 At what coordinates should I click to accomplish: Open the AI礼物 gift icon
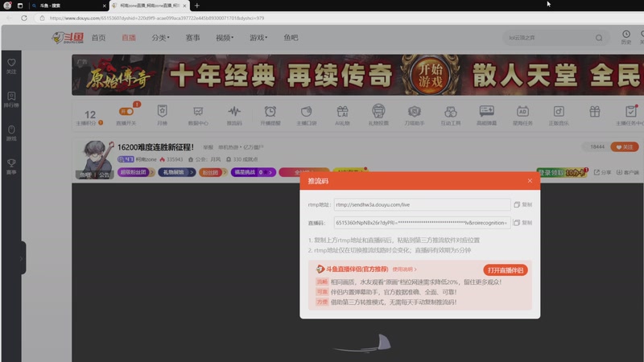(x=342, y=115)
